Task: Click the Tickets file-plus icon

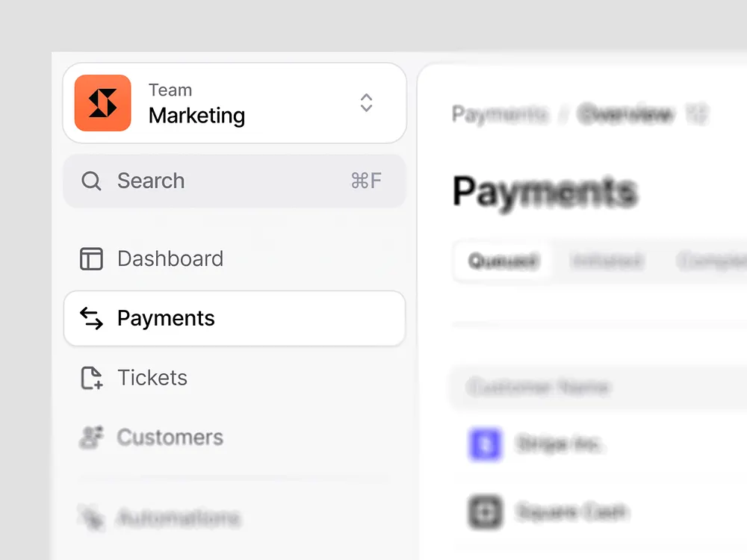Action: point(91,378)
